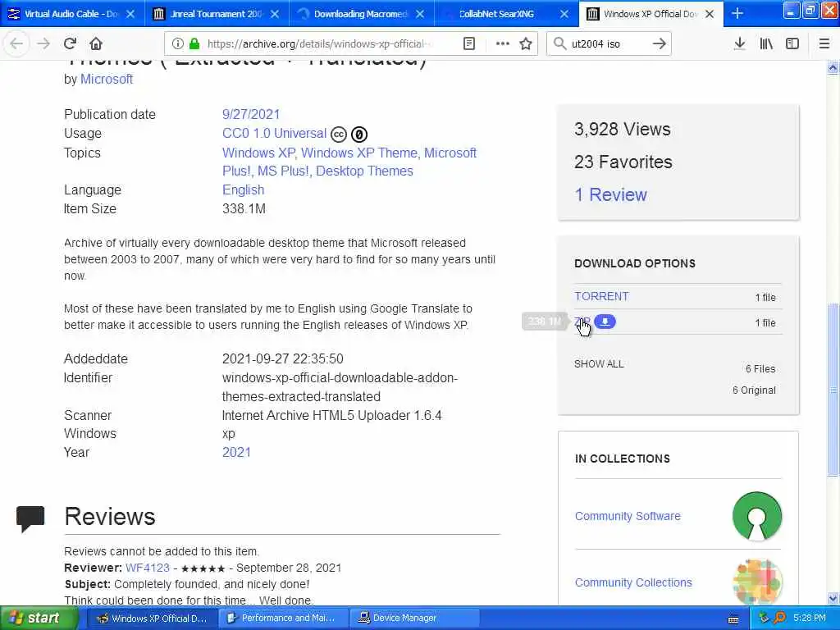Image resolution: width=840 pixels, height=630 pixels.
Task: Reload the current page
Action: 70,44
